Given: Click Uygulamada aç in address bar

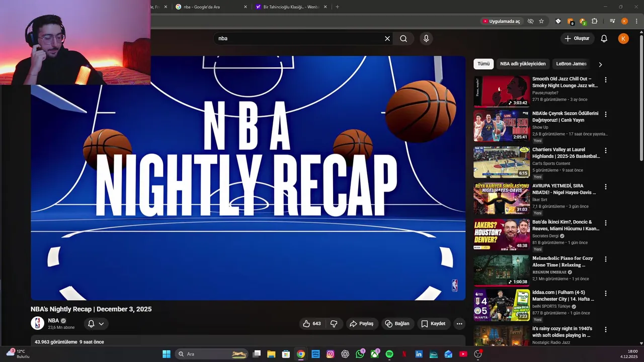Looking at the screenshot, I should 501,21.
